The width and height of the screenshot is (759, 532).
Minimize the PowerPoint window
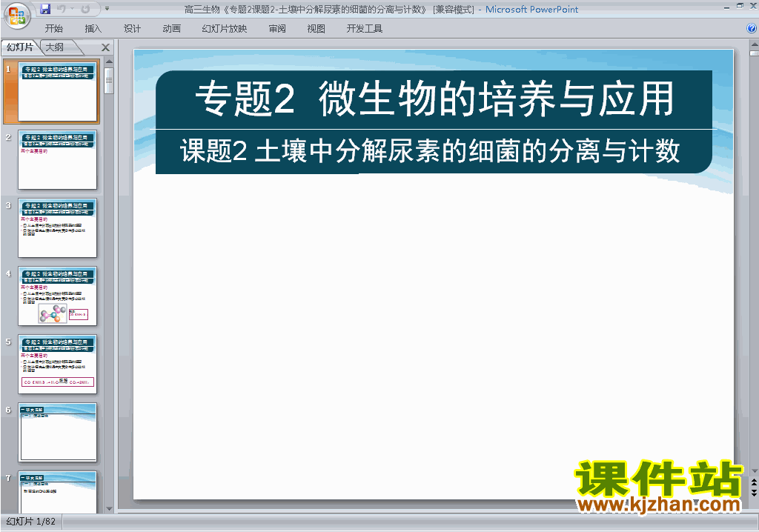pos(727,7)
